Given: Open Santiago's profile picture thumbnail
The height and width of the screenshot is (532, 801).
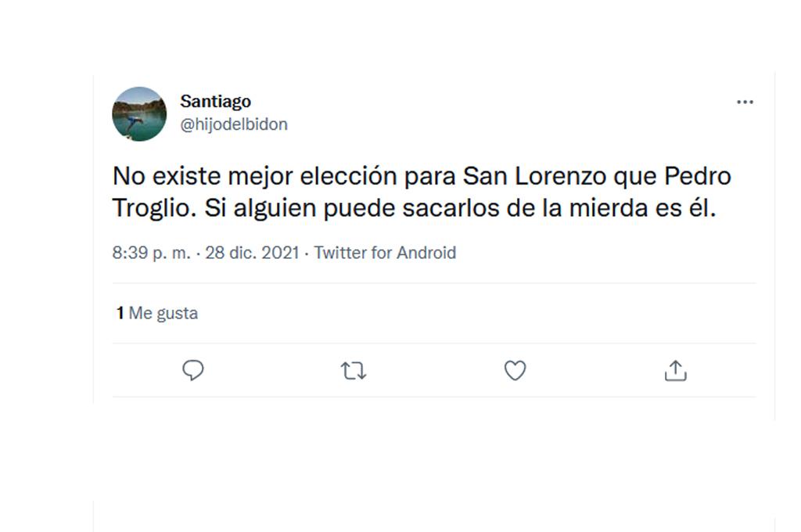Looking at the screenshot, I should [139, 114].
